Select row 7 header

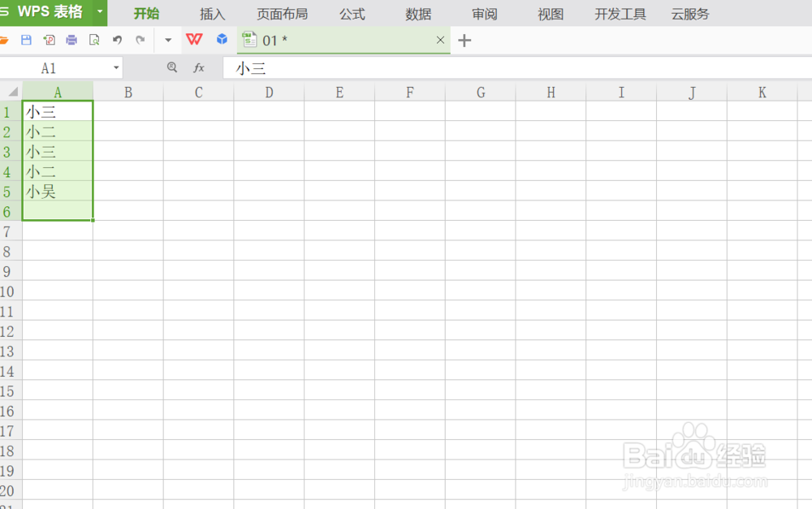coord(11,231)
